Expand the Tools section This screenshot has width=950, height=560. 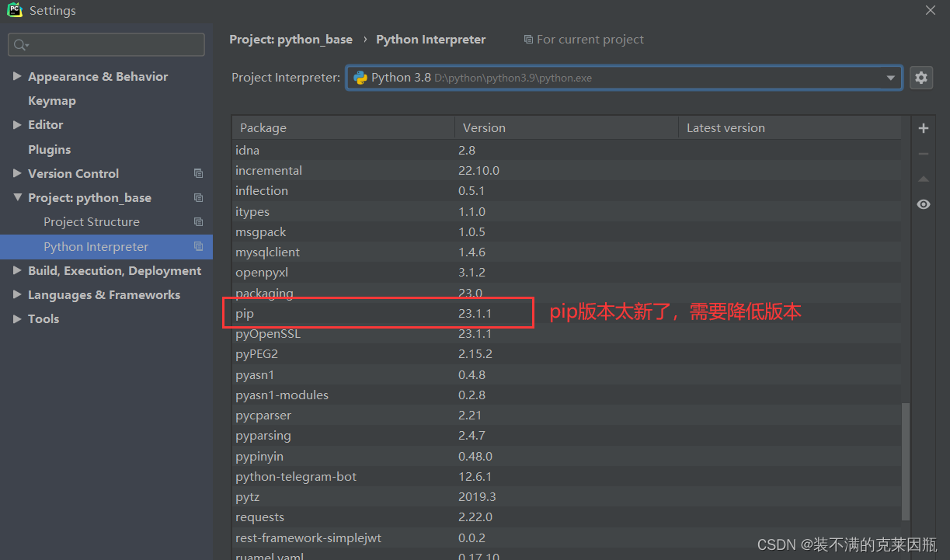[17, 318]
